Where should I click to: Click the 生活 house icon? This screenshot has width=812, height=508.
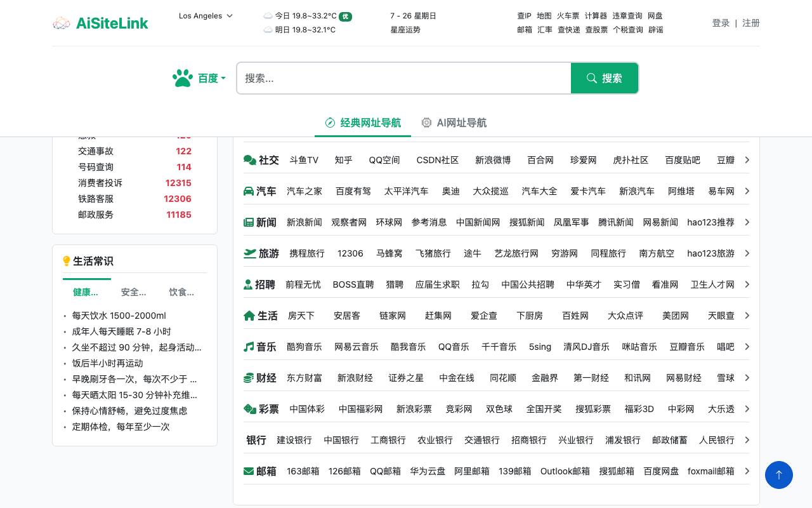coord(249,316)
